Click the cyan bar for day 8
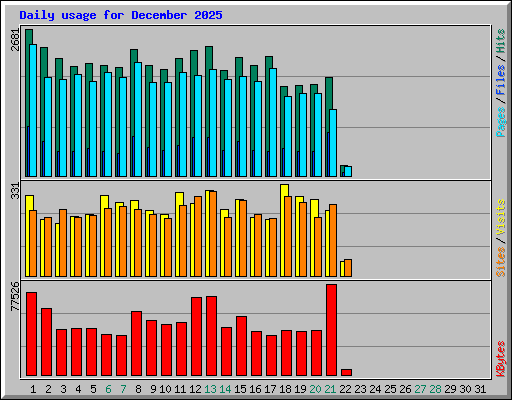Viewport: 512px width, 400px height. pyautogui.click(x=138, y=119)
